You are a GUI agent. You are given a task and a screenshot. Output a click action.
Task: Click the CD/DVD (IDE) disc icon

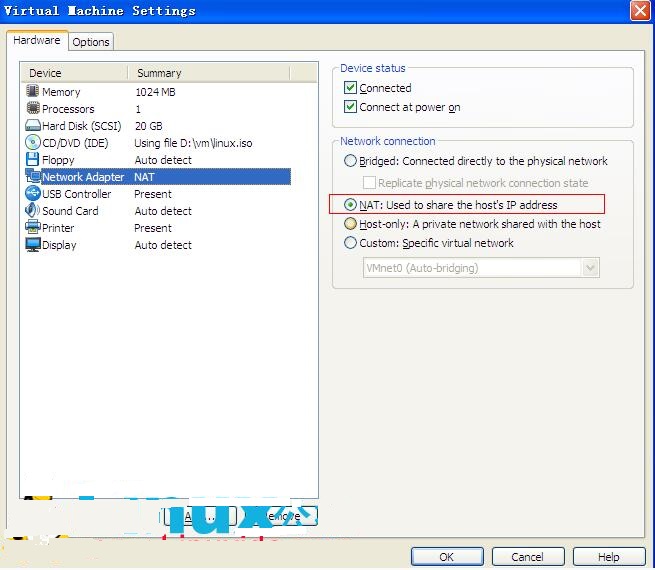[32, 142]
